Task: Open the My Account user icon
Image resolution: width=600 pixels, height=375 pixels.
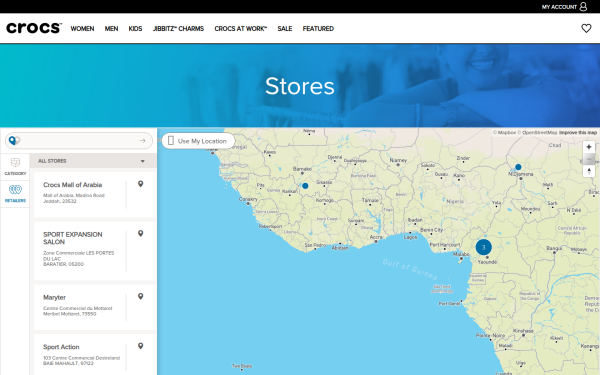Action: pyautogui.click(x=583, y=7)
